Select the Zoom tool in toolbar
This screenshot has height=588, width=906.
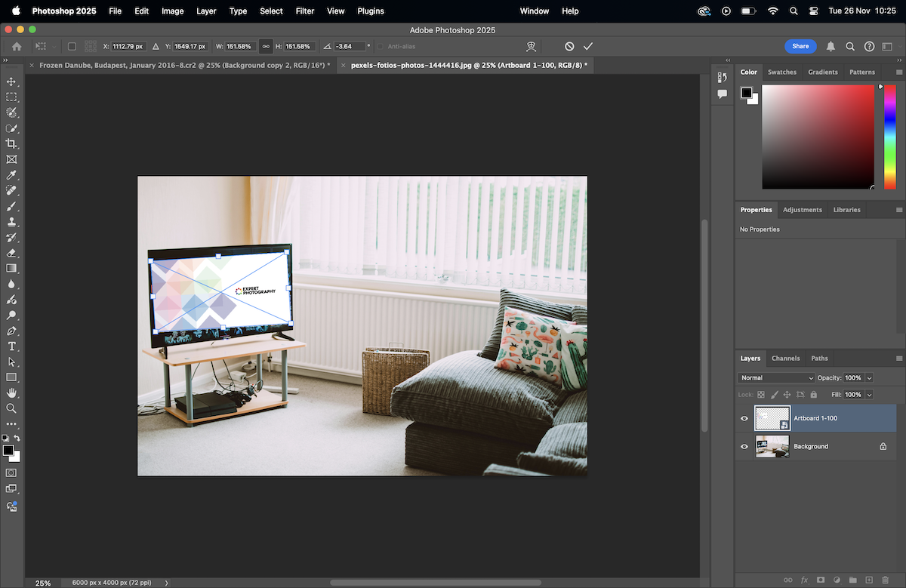(x=11, y=408)
